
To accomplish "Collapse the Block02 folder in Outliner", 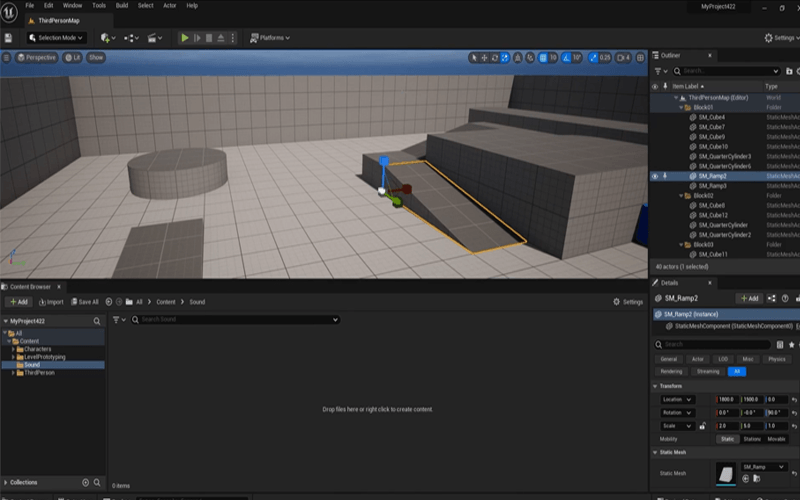I will point(681,196).
